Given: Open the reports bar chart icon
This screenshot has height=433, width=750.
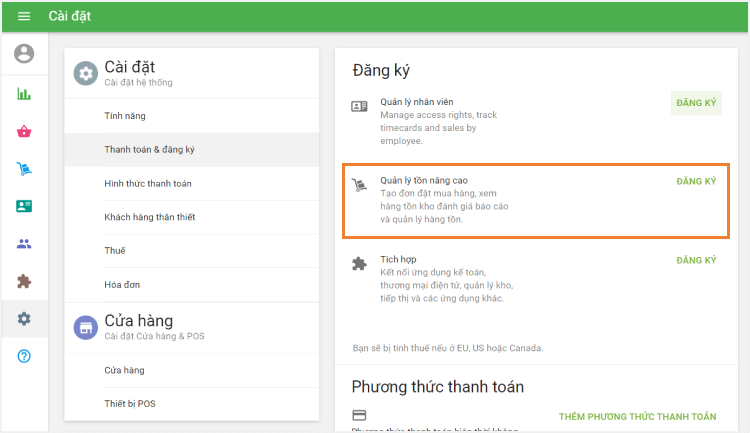Looking at the screenshot, I should click(x=24, y=94).
